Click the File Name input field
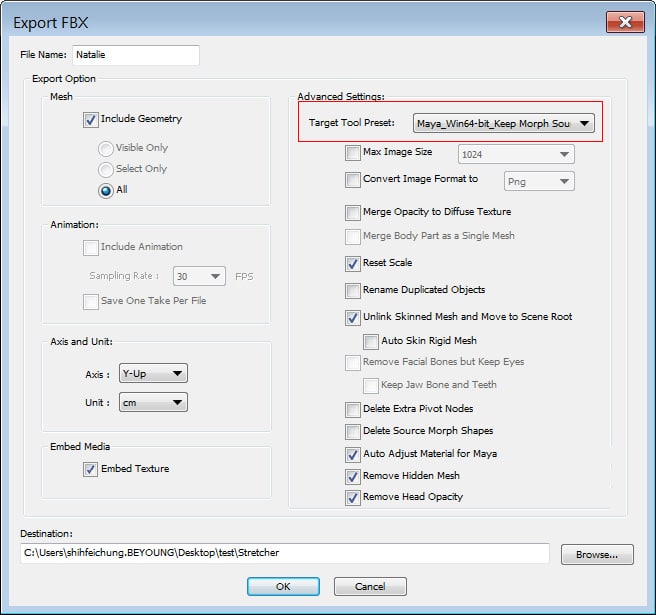The height and width of the screenshot is (615, 656). (136, 55)
